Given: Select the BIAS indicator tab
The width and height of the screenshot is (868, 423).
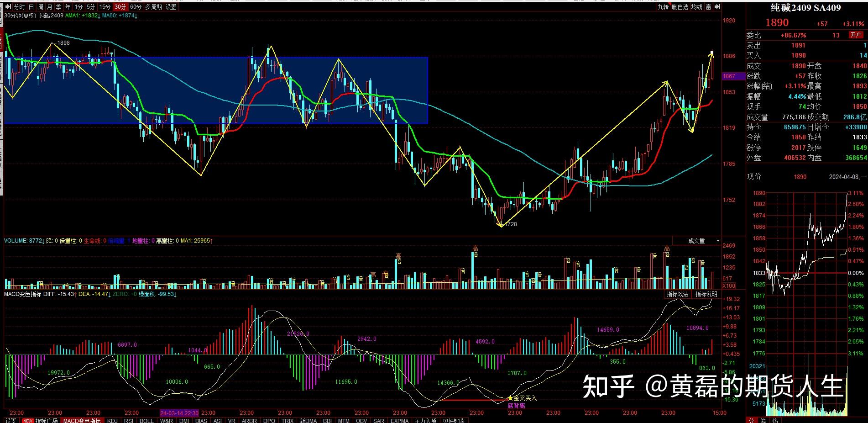Looking at the screenshot, I should pos(201,420).
